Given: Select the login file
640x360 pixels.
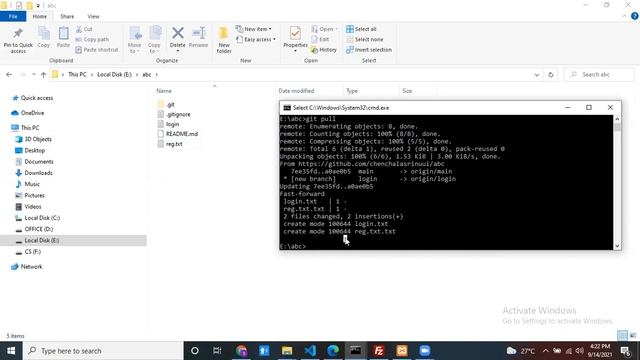Looking at the screenshot, I should [x=168, y=124].
